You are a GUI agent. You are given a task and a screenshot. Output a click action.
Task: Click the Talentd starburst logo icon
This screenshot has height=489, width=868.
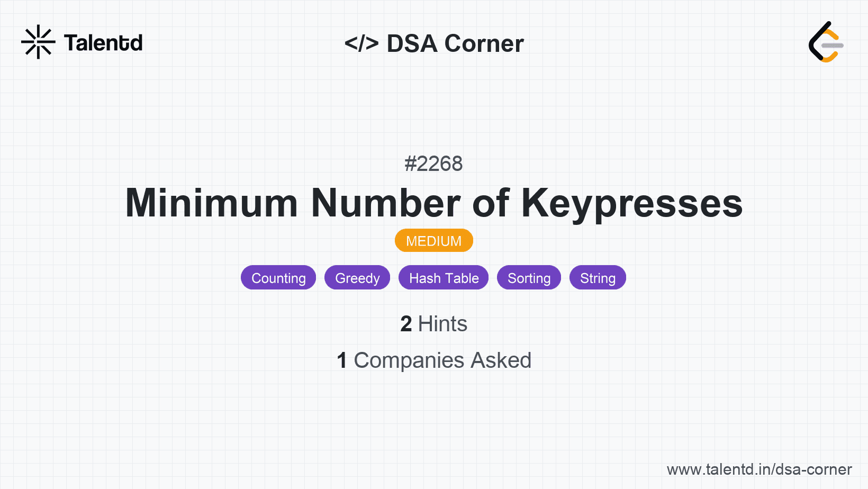click(x=38, y=42)
